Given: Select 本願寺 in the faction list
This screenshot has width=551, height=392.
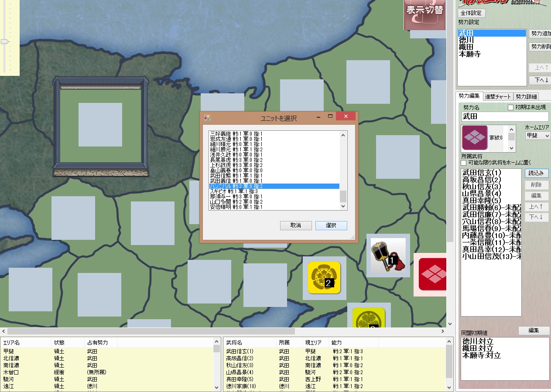Looking at the screenshot, I should pos(492,54).
